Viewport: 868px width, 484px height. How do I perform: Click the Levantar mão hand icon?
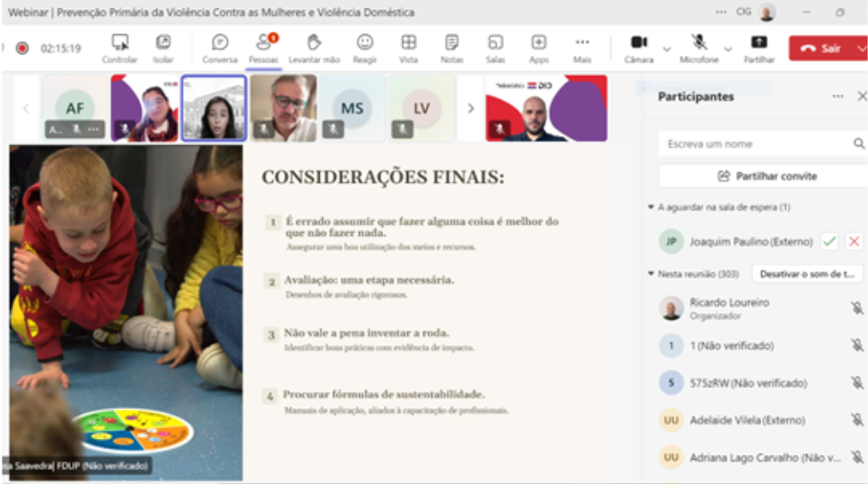(x=314, y=43)
